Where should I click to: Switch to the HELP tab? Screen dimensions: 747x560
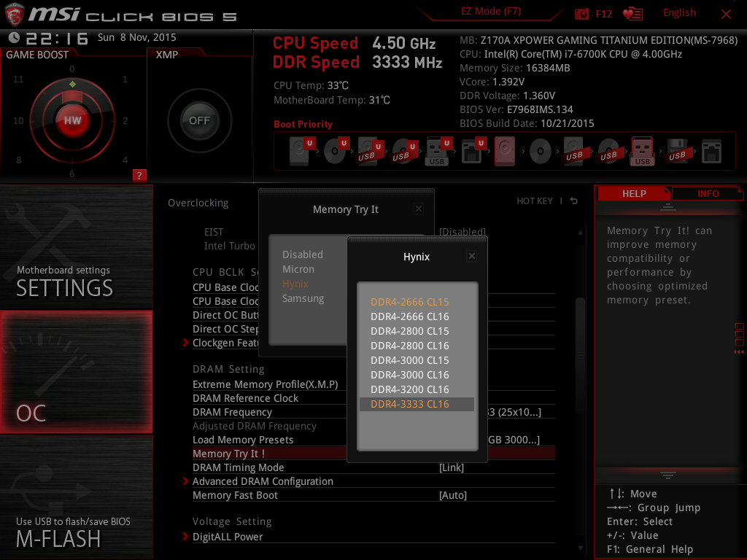(x=634, y=194)
